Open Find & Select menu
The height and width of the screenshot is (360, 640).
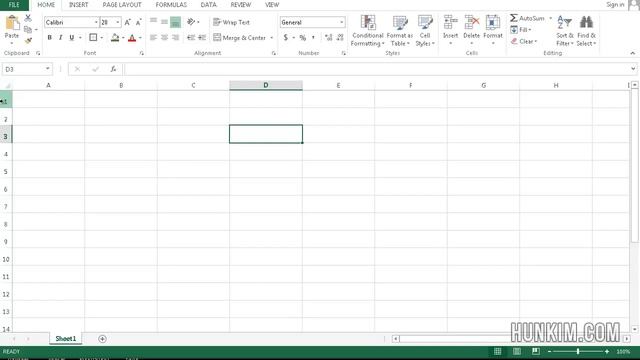point(587,31)
